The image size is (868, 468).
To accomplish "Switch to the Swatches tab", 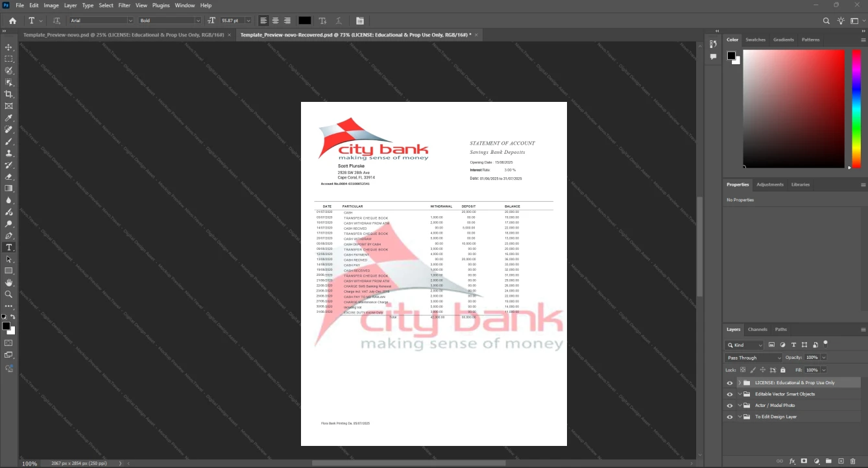I will [755, 40].
